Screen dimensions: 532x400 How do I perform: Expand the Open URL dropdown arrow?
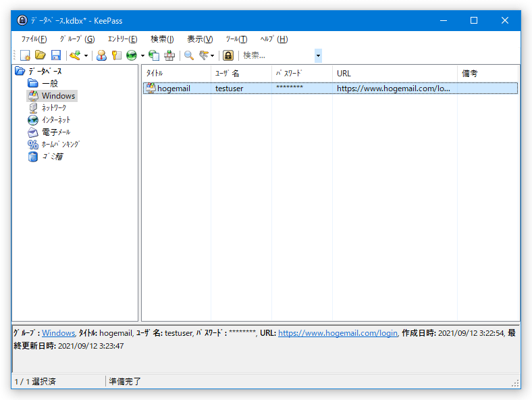pyautogui.click(x=142, y=55)
